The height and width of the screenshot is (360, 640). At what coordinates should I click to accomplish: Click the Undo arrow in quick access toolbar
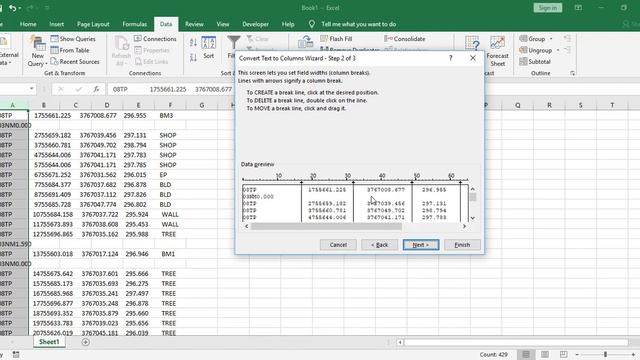click(x=13, y=8)
